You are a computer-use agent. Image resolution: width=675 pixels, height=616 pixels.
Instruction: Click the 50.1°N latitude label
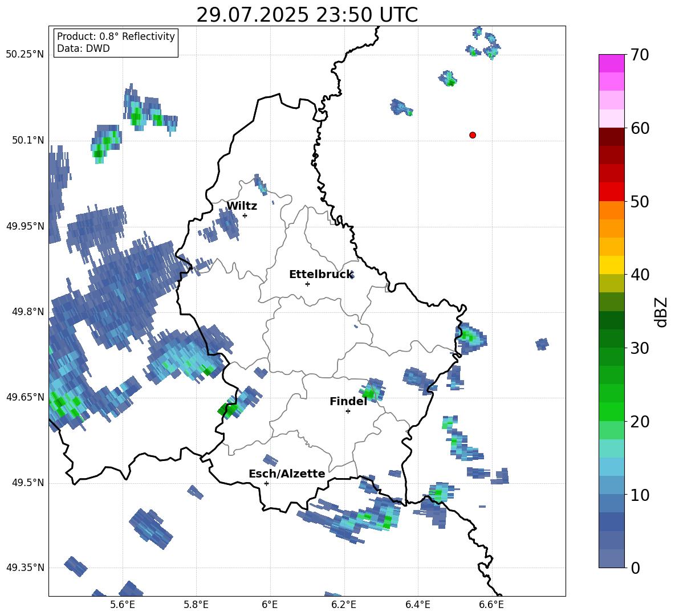(27, 140)
